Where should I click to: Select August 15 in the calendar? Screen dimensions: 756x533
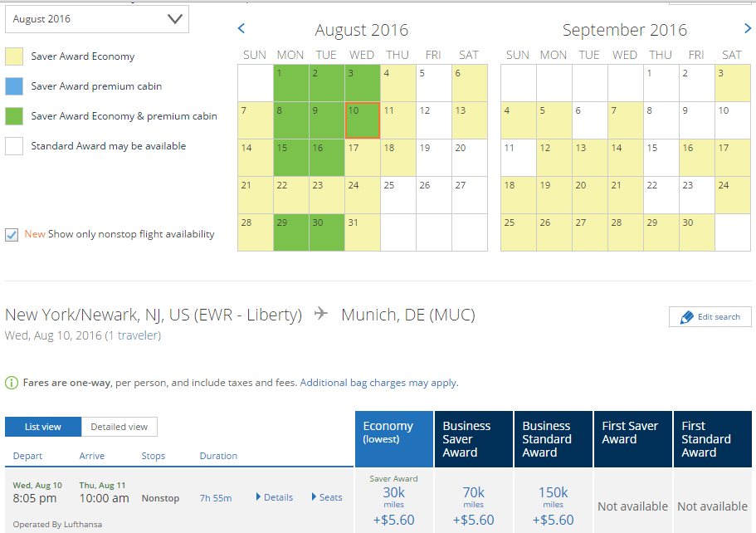tap(291, 158)
